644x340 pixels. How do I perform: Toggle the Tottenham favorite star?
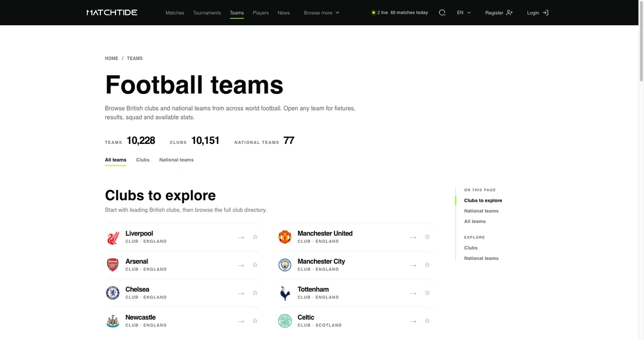[427, 293]
